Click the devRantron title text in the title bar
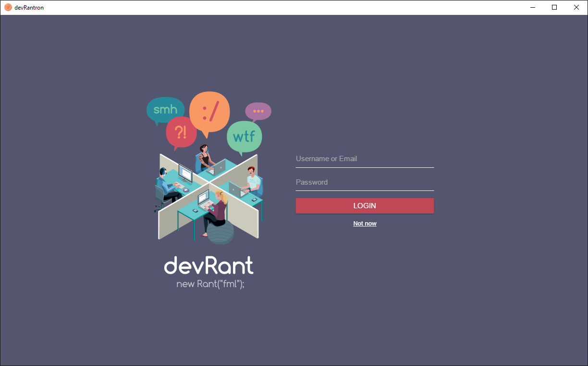Viewport: 588px width, 366px height. click(29, 7)
